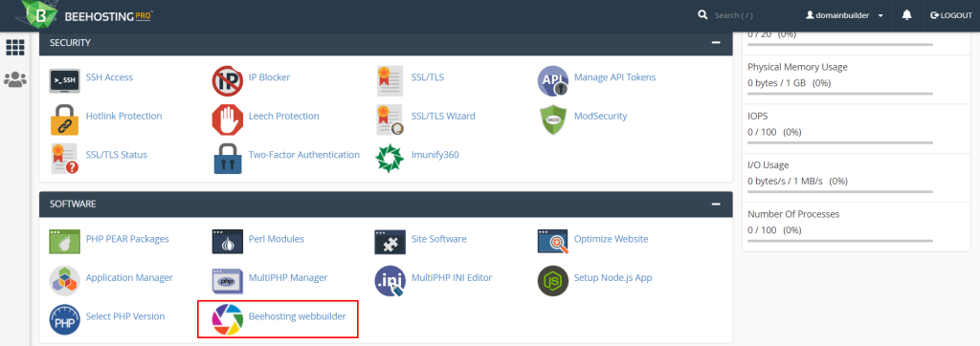Click the Site Software puzzle icon
The width and height of the screenshot is (980, 346).
tap(390, 242)
